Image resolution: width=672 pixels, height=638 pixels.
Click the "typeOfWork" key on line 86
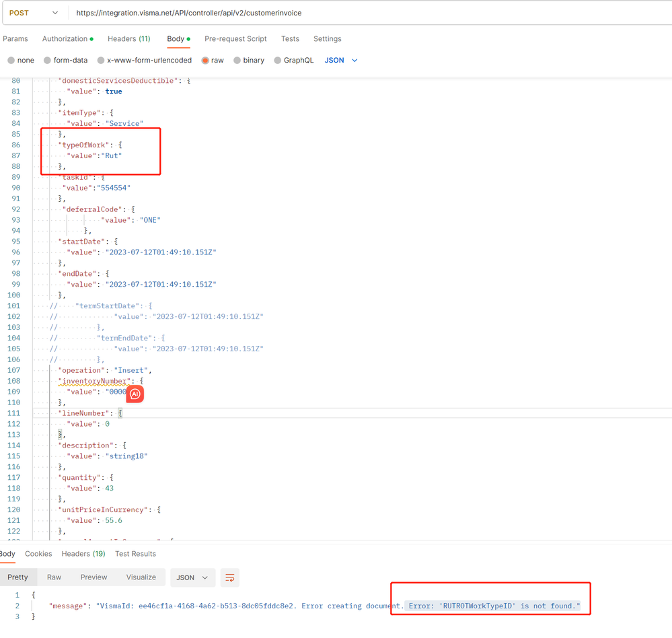click(x=83, y=145)
